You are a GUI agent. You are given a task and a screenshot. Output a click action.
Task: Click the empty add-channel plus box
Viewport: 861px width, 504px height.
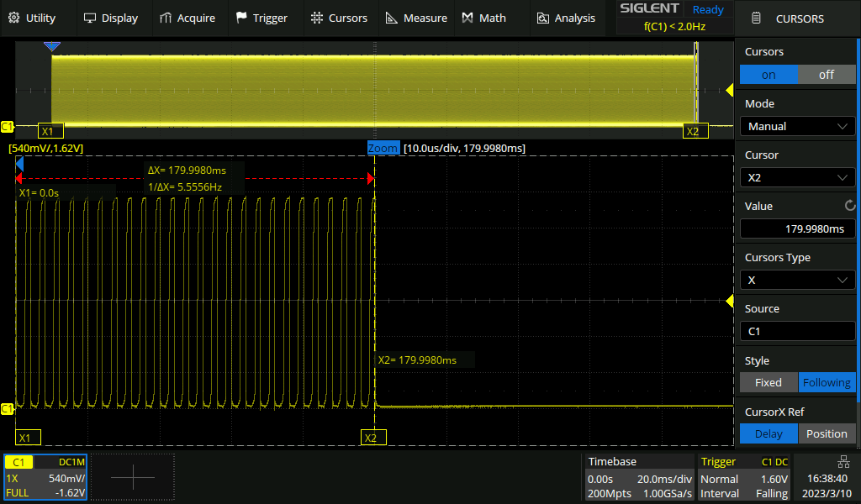pos(133,477)
